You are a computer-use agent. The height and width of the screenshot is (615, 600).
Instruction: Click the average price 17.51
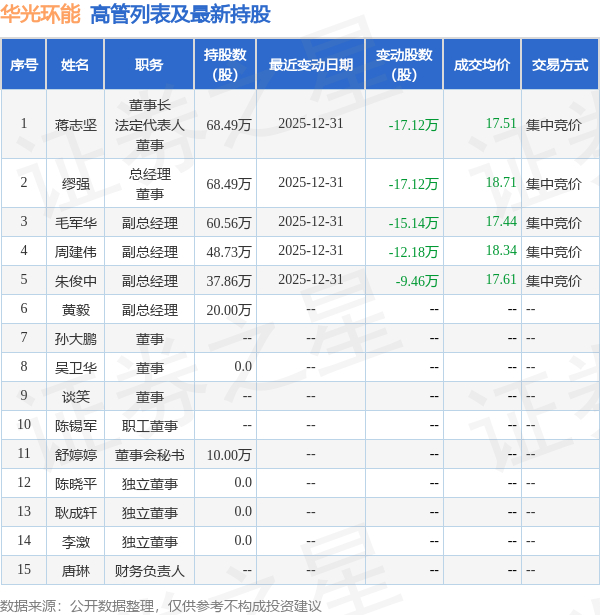point(501,124)
